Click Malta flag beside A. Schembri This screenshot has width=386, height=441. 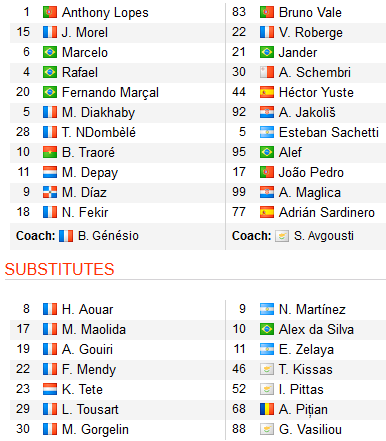pyautogui.click(x=267, y=72)
